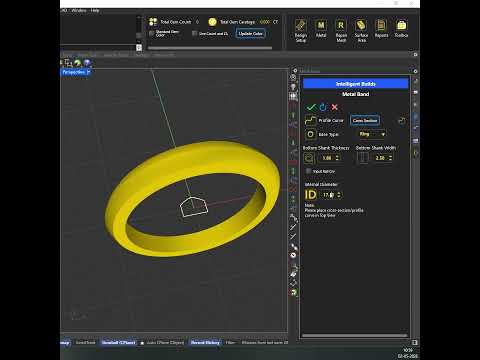Enable the Input Ref Crv checkbox
The height and width of the screenshot is (360, 480).
(308, 171)
